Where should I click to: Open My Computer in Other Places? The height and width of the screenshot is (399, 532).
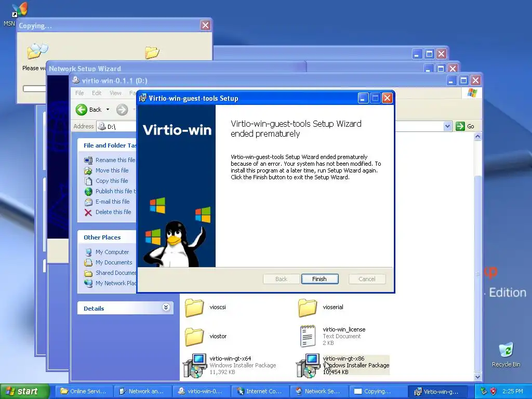pyautogui.click(x=112, y=252)
